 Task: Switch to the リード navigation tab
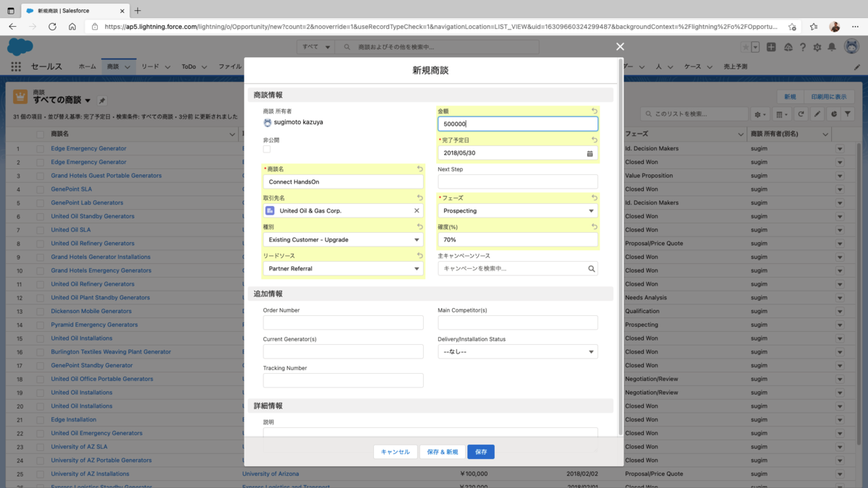tap(150, 67)
